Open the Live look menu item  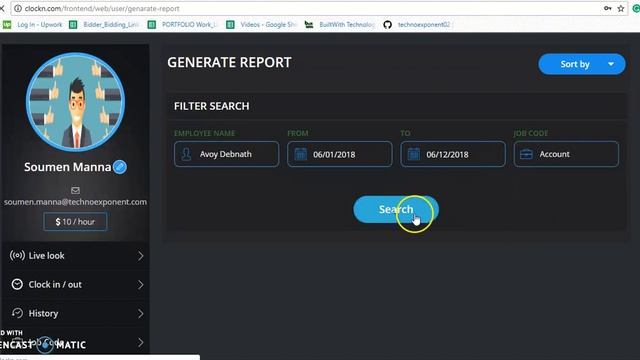click(76, 256)
